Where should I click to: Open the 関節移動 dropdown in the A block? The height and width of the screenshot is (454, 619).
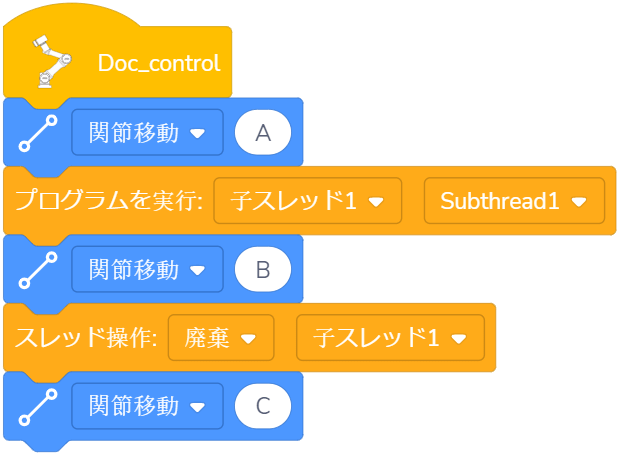tap(147, 133)
